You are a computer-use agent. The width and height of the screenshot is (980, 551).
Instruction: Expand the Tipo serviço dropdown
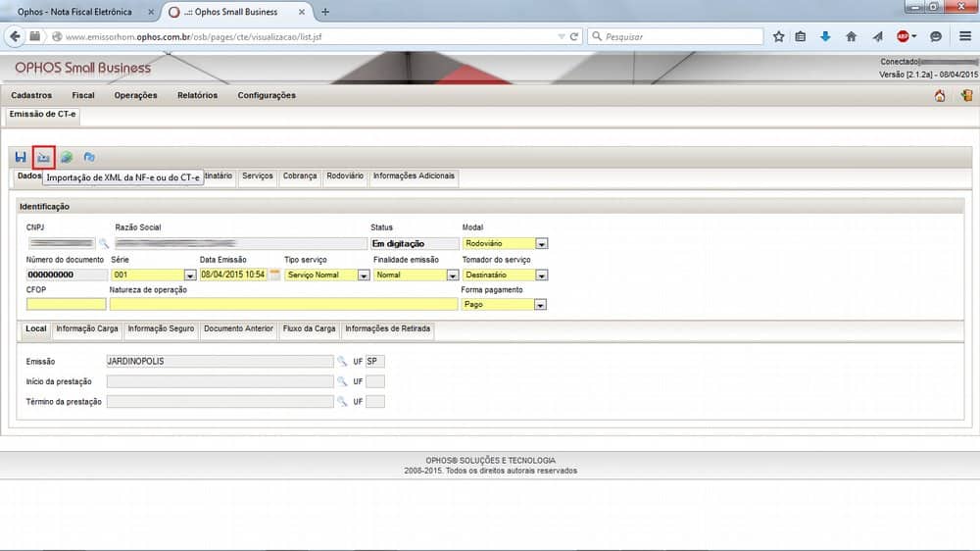click(x=364, y=275)
